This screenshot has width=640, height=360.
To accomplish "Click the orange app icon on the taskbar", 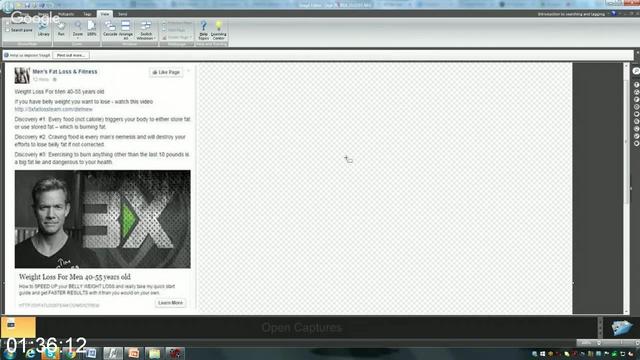I will coord(133,353).
